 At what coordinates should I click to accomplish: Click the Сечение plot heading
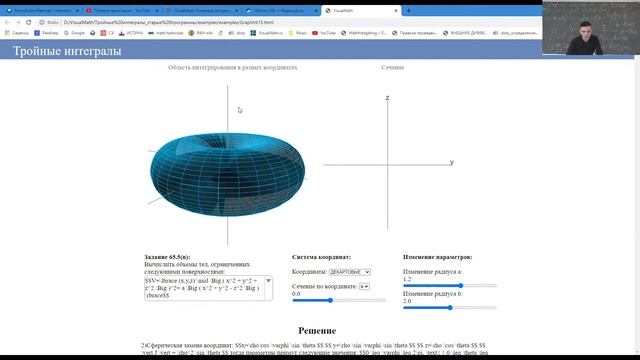click(393, 67)
